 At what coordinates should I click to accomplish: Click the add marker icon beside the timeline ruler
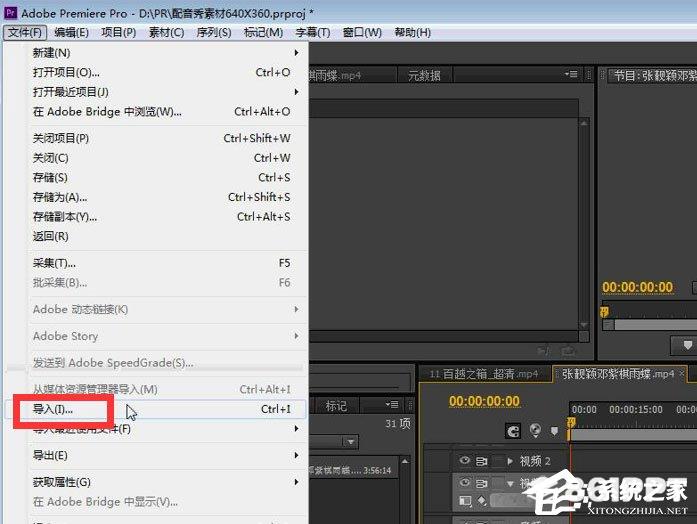point(554,431)
